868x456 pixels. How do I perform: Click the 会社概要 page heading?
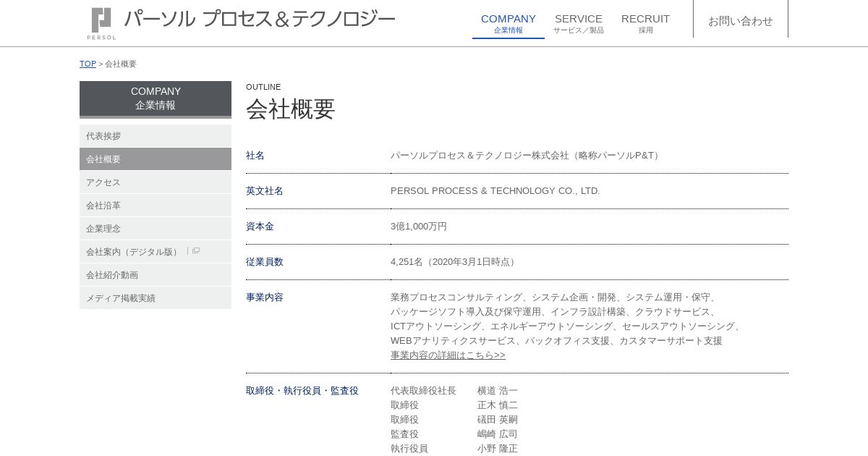(x=290, y=109)
